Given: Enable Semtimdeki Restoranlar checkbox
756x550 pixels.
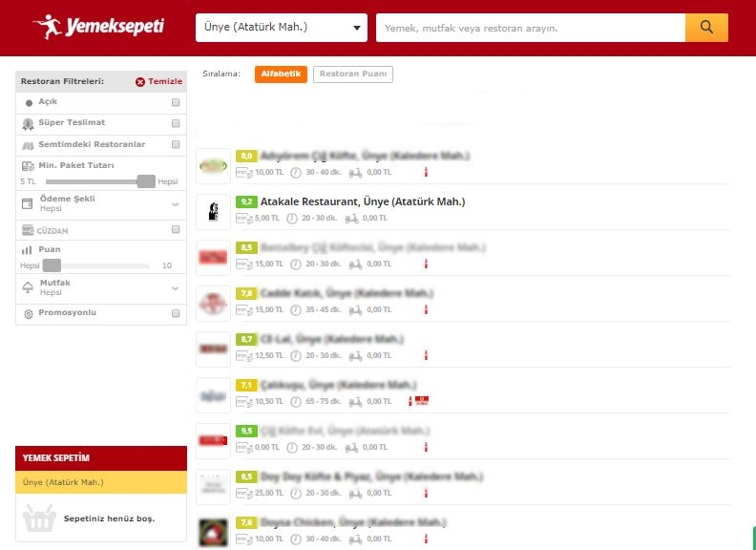Looking at the screenshot, I should click(x=176, y=145).
